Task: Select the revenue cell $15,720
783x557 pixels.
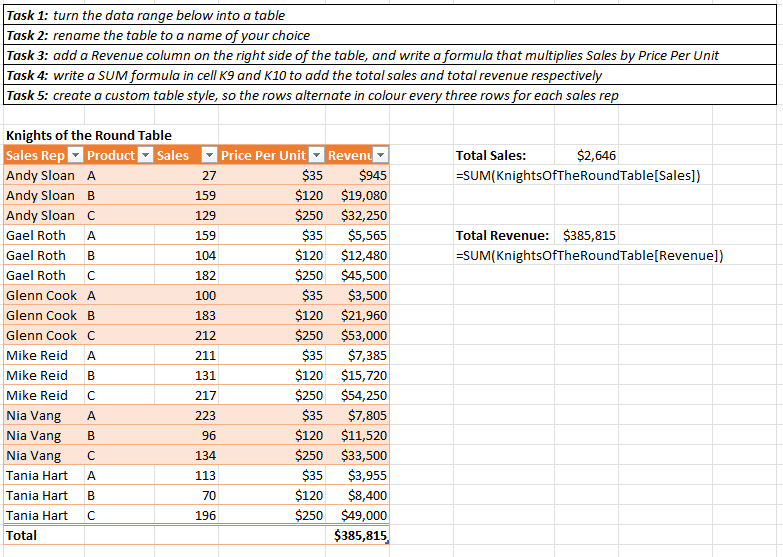Action: 357,375
